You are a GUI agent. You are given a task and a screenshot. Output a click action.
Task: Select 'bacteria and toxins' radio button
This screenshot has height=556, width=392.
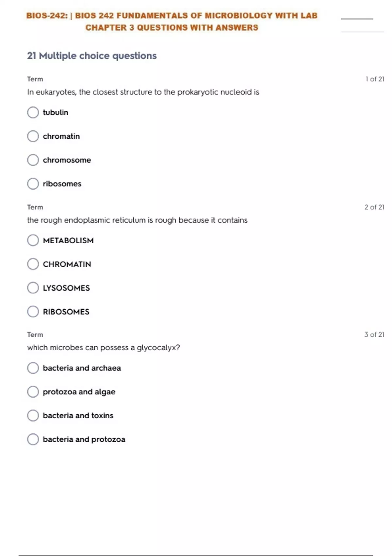(x=33, y=416)
